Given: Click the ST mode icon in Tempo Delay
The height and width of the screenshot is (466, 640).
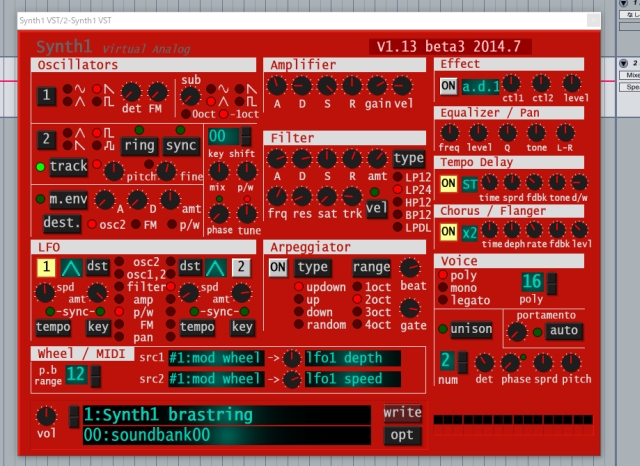Looking at the screenshot, I should point(469,183).
